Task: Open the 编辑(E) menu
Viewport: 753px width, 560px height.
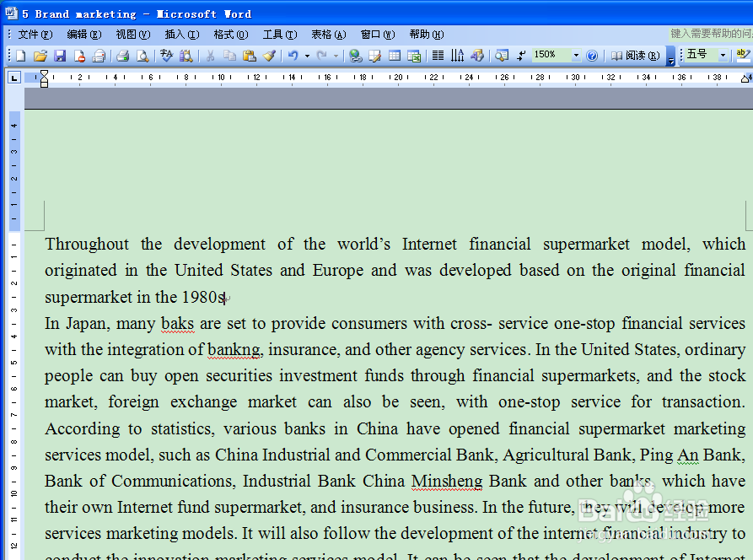Action: [84, 35]
